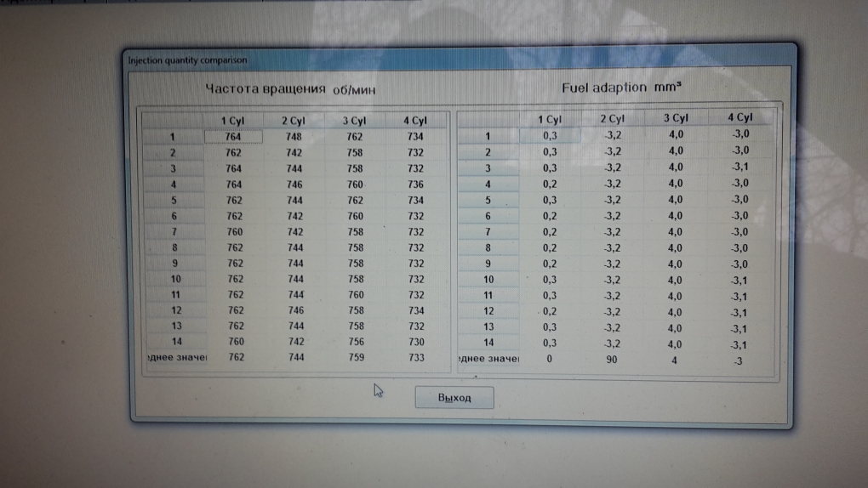Click row 4 header in Fuel adaption table
Screen dimensions: 868x488
(488, 184)
